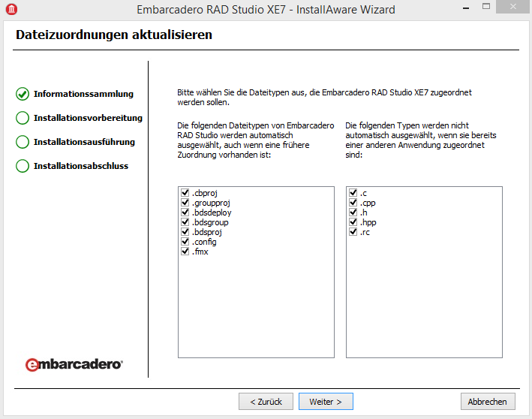Image resolution: width=532 pixels, height=419 pixels.
Task: Select the Installationsausführung step label
Action: tap(84, 142)
